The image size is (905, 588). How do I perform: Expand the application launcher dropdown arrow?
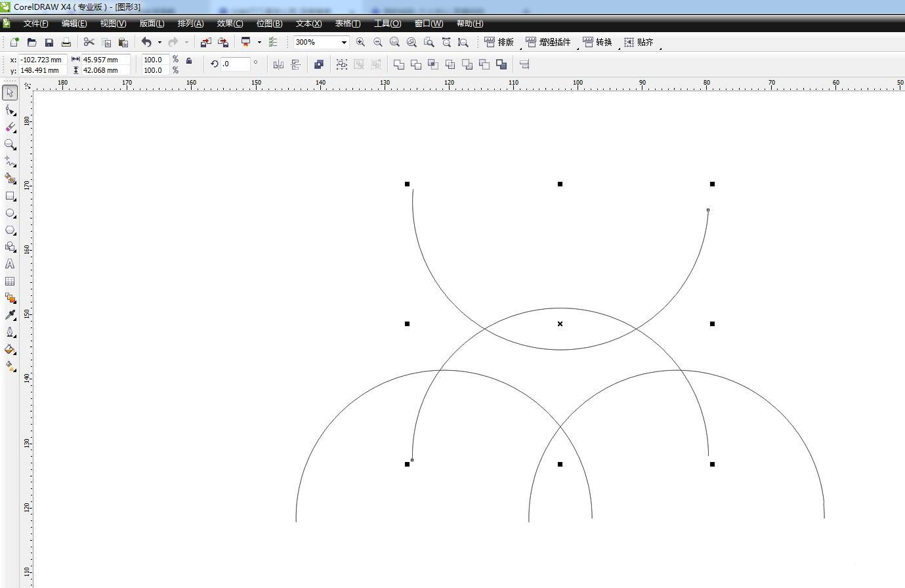(259, 42)
